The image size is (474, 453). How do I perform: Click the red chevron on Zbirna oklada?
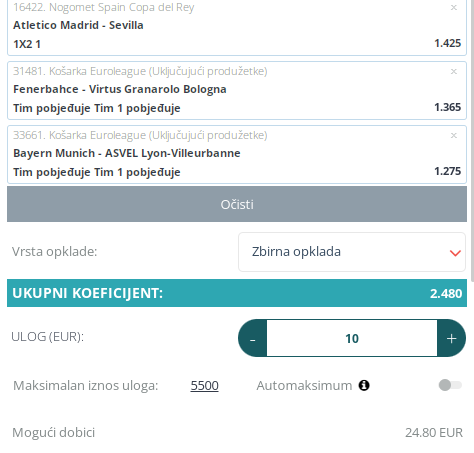click(x=455, y=253)
